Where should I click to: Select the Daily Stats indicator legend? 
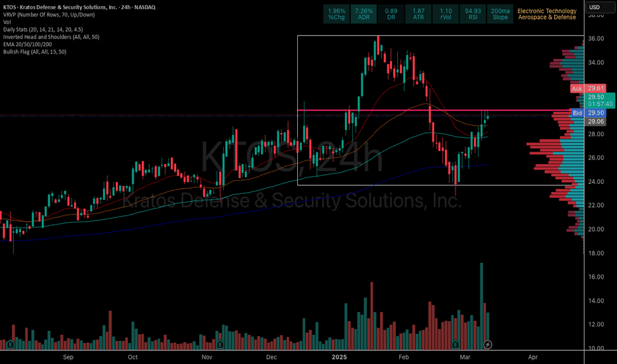coord(43,30)
